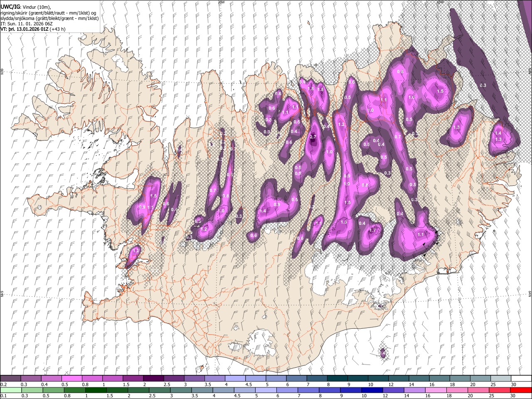Image resolution: width=532 pixels, height=399 pixels.
Task: Click the darkest purple 2 snow legend swatch
Action: click(153, 378)
